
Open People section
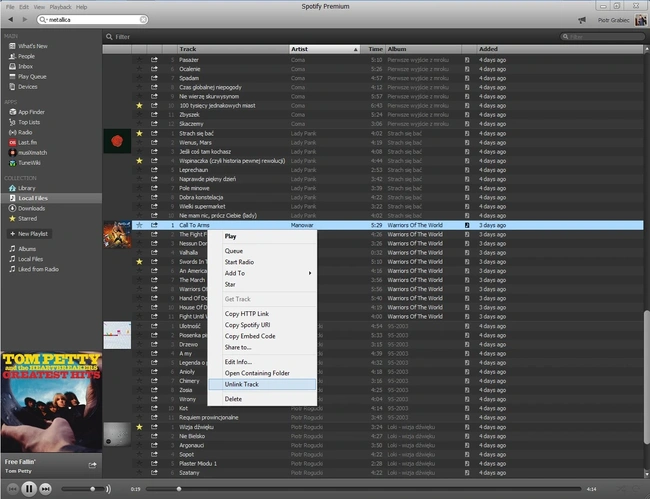pyautogui.click(x=22, y=56)
